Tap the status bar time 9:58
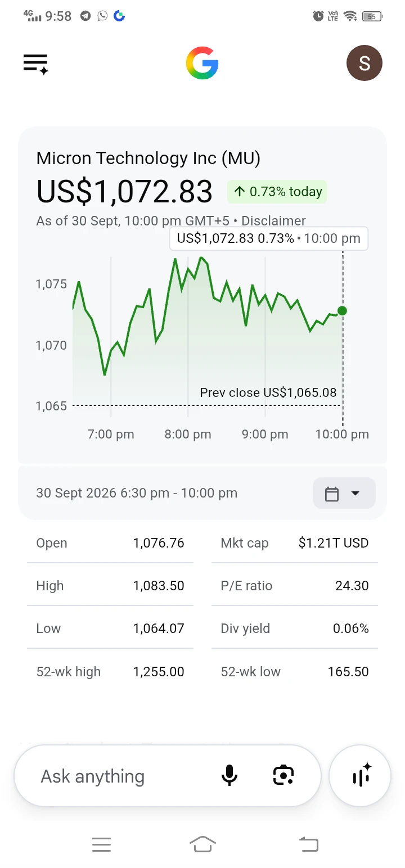The width and height of the screenshot is (405, 868). (58, 16)
